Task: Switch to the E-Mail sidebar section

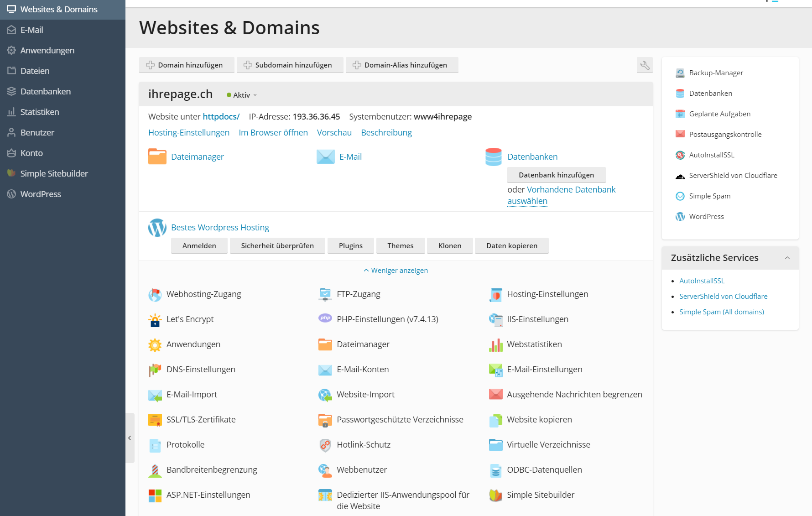Action: click(31, 30)
